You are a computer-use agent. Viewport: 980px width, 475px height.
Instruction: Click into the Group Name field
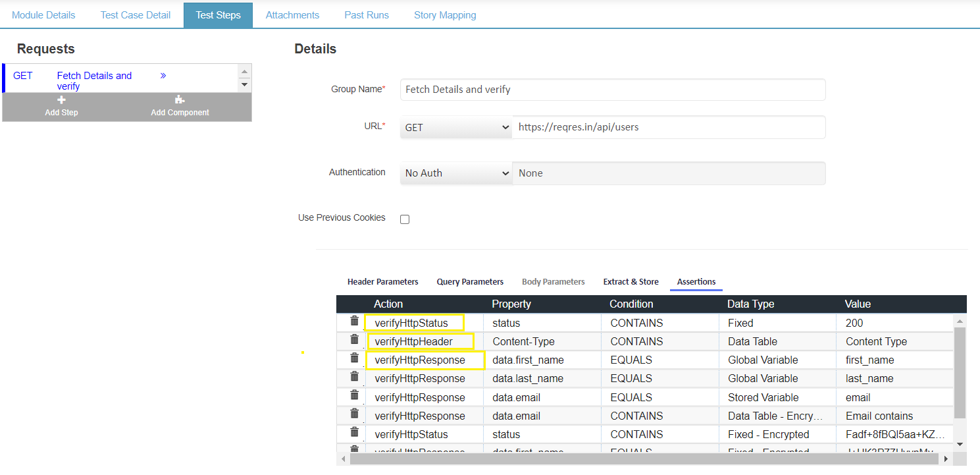[x=613, y=90]
